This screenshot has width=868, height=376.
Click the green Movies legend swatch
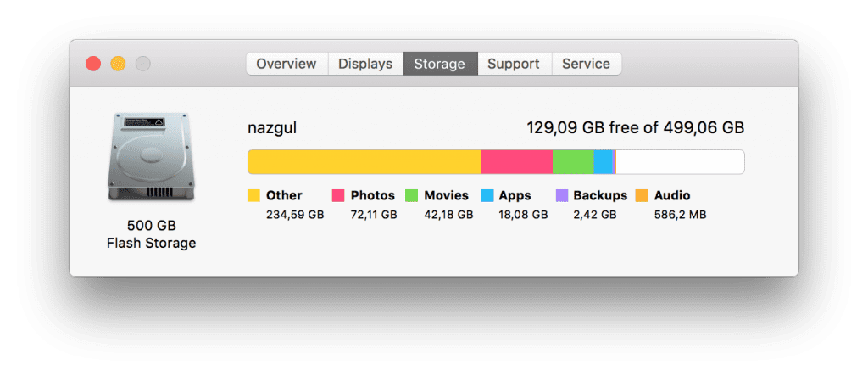pyautogui.click(x=411, y=195)
